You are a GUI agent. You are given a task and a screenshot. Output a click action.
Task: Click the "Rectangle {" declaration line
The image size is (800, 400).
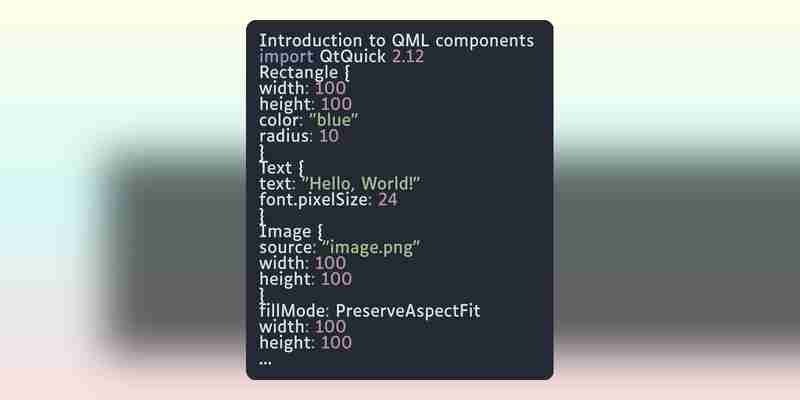[305, 72]
